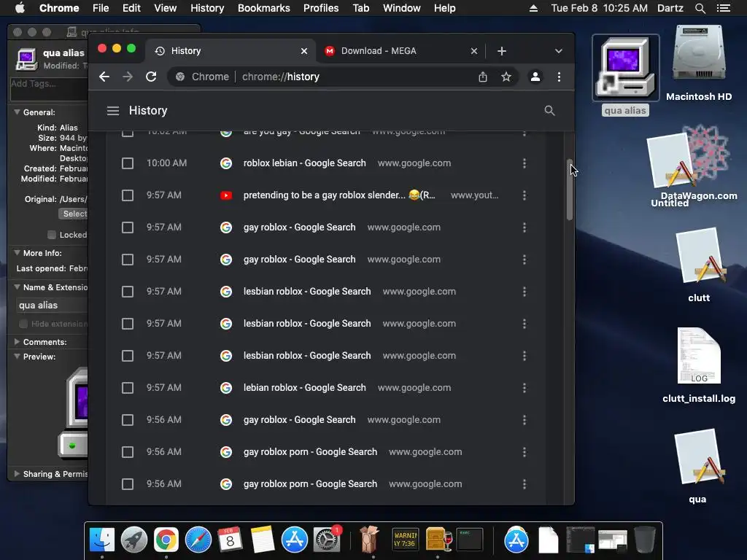
Task: Go back using Chrome's back arrow
Action: click(104, 77)
